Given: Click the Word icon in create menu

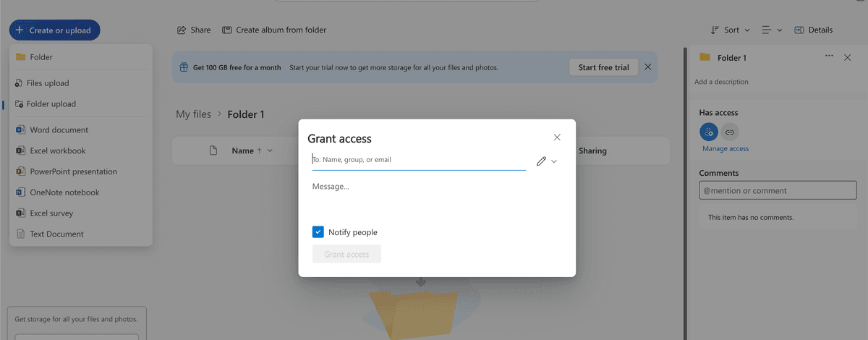Looking at the screenshot, I should pos(20,130).
